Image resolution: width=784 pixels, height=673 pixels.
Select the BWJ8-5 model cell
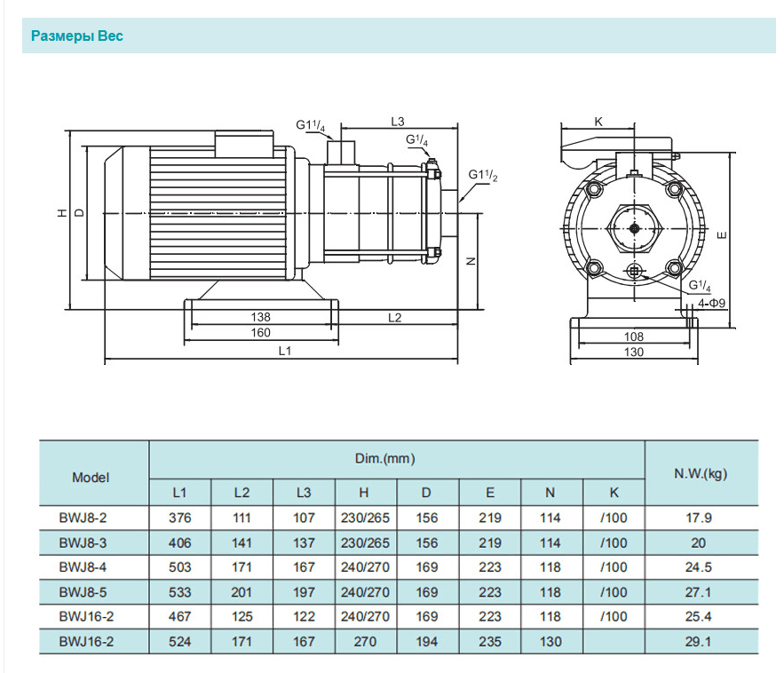pos(83,591)
